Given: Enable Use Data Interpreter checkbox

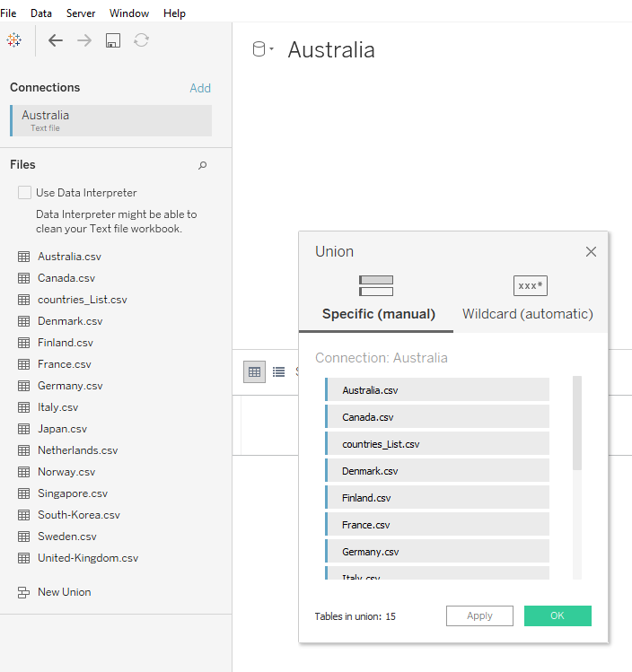Looking at the screenshot, I should point(25,193).
